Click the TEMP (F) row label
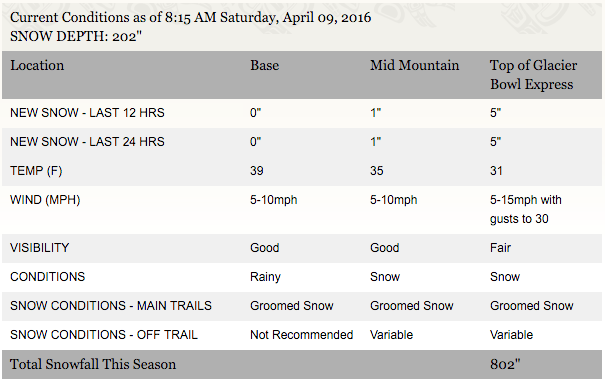 36,171
